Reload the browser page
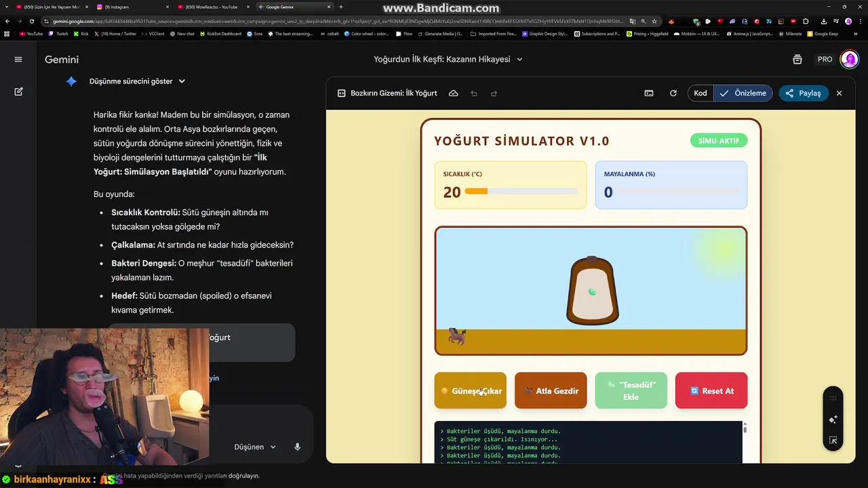Viewport: 868px width, 488px height. click(32, 21)
